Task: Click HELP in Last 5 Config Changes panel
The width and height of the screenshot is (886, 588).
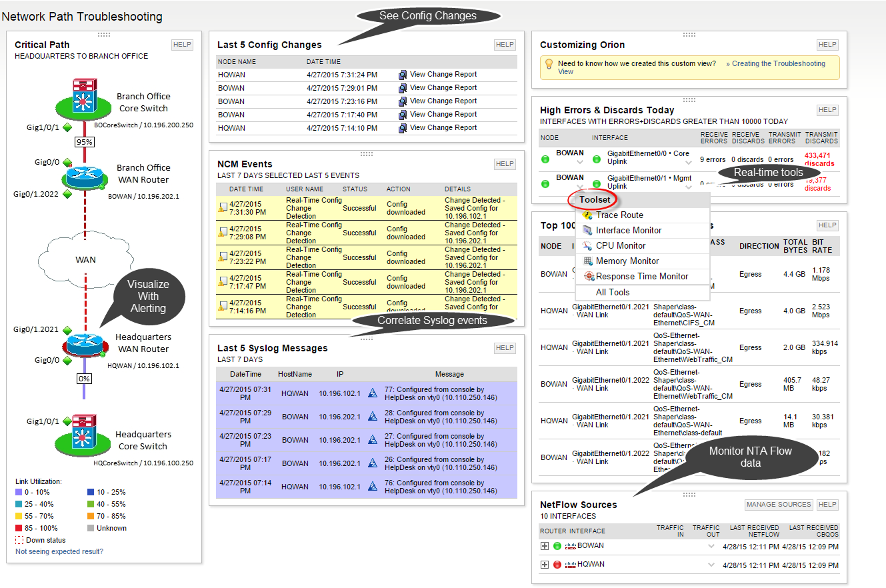Action: point(505,45)
